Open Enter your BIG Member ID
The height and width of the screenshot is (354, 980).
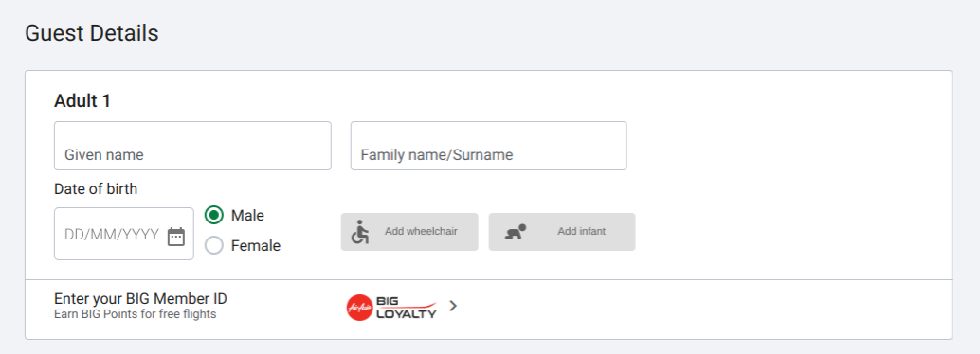point(140,298)
